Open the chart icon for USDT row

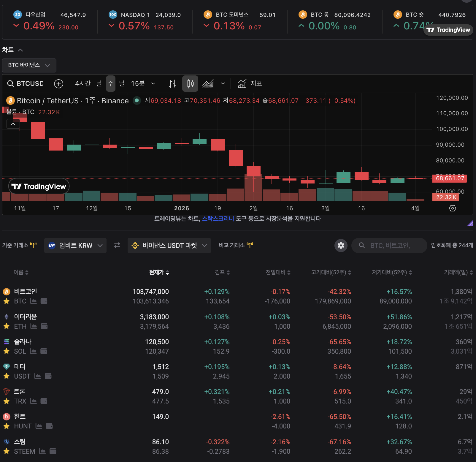coord(38,376)
